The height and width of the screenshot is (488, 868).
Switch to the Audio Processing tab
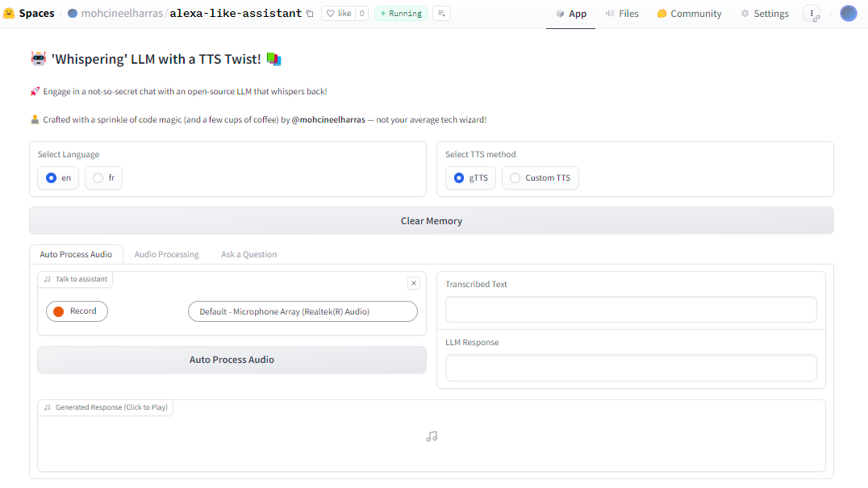click(167, 255)
